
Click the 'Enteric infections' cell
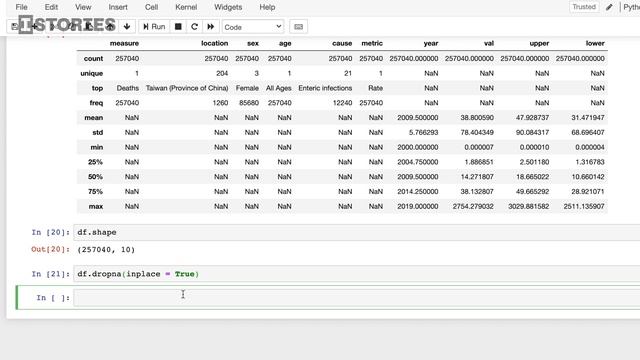tap(325, 88)
